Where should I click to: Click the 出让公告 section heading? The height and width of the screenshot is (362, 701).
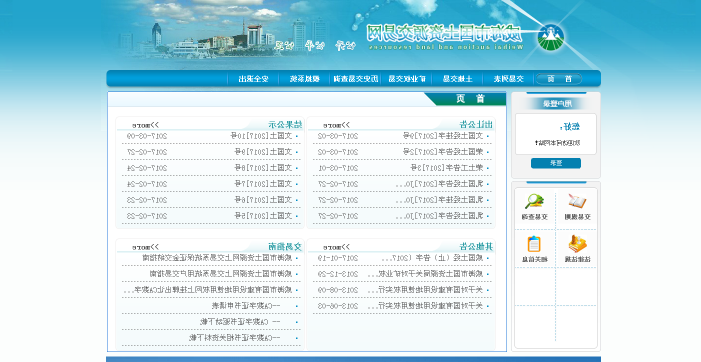(x=476, y=125)
